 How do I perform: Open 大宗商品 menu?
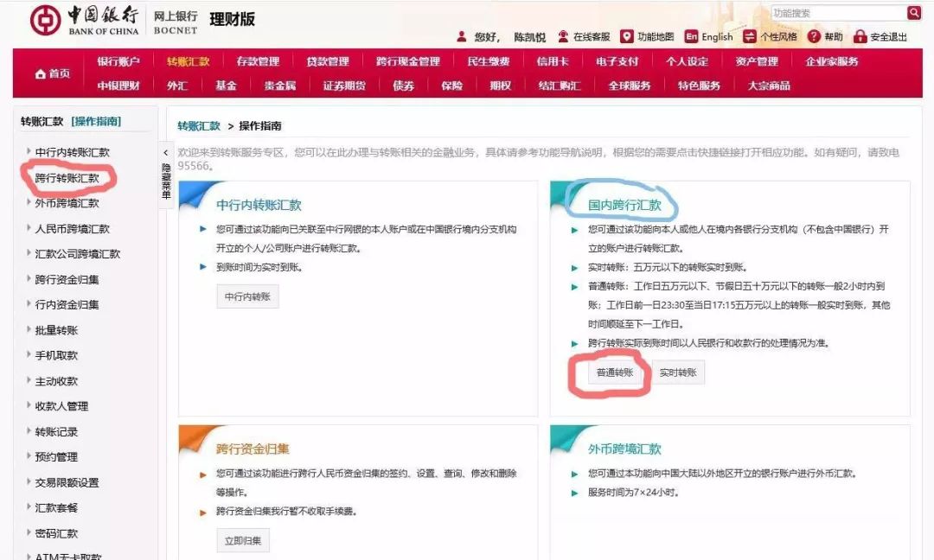coord(769,86)
